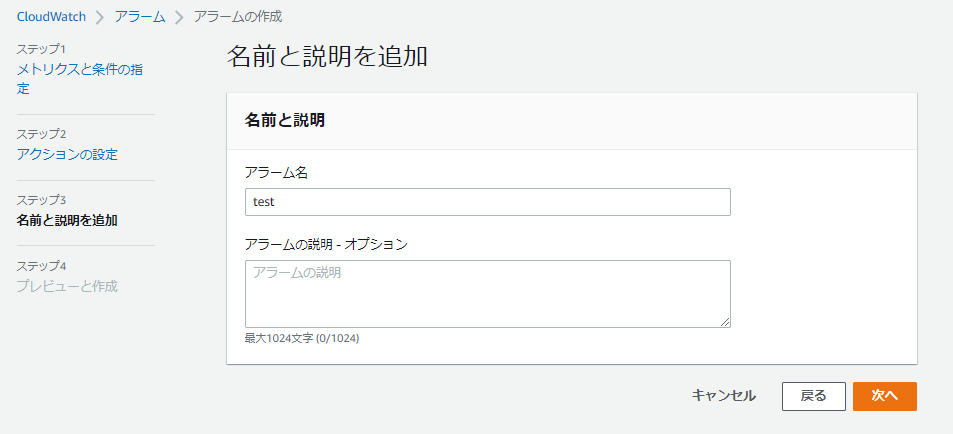The width and height of the screenshot is (953, 434).
Task: Cancel alarm creation with キャンセル
Action: click(x=723, y=396)
